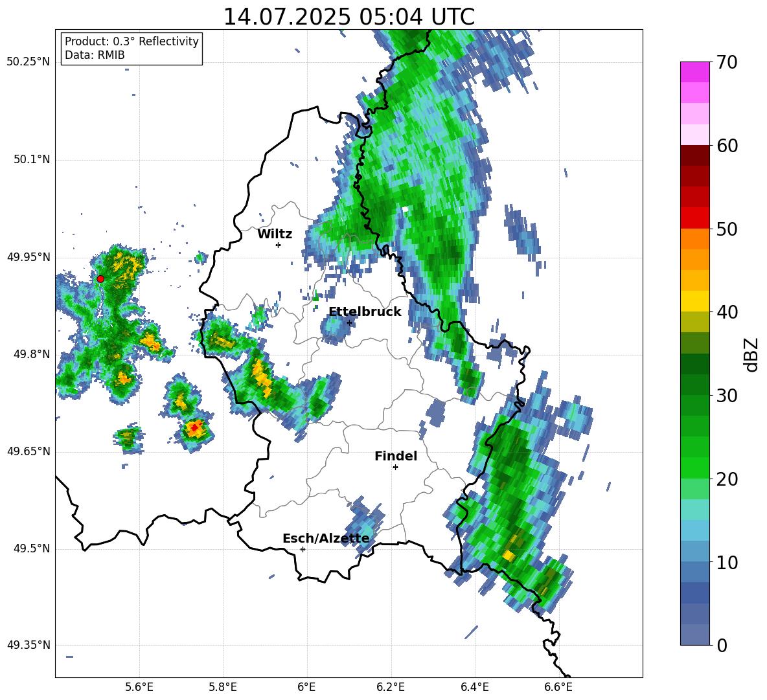Click the 6.2°E longitude label
Viewport: 767px width, 700px height.
[391, 687]
